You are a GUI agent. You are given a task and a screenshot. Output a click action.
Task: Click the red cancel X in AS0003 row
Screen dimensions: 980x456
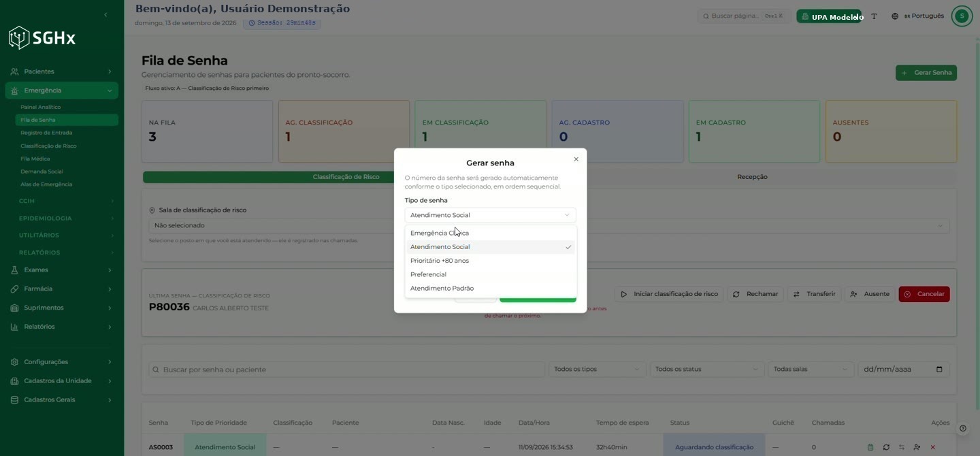tap(932, 447)
